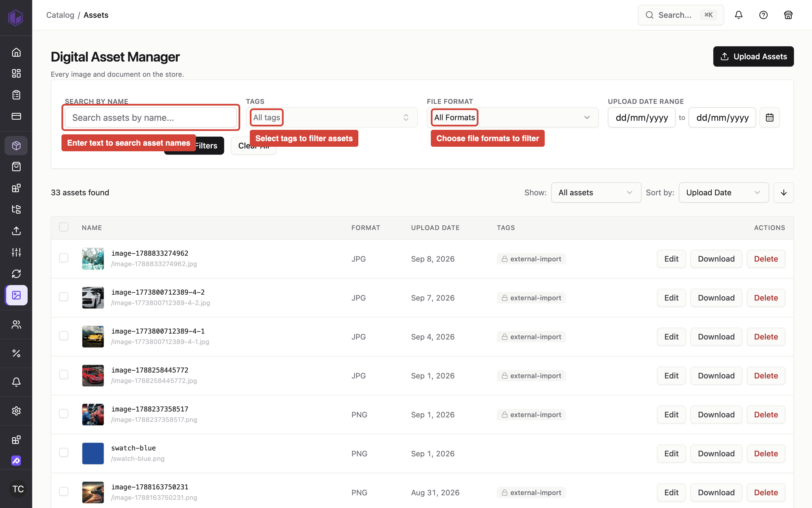Toggle the select-all checkbox in table header

(64, 227)
